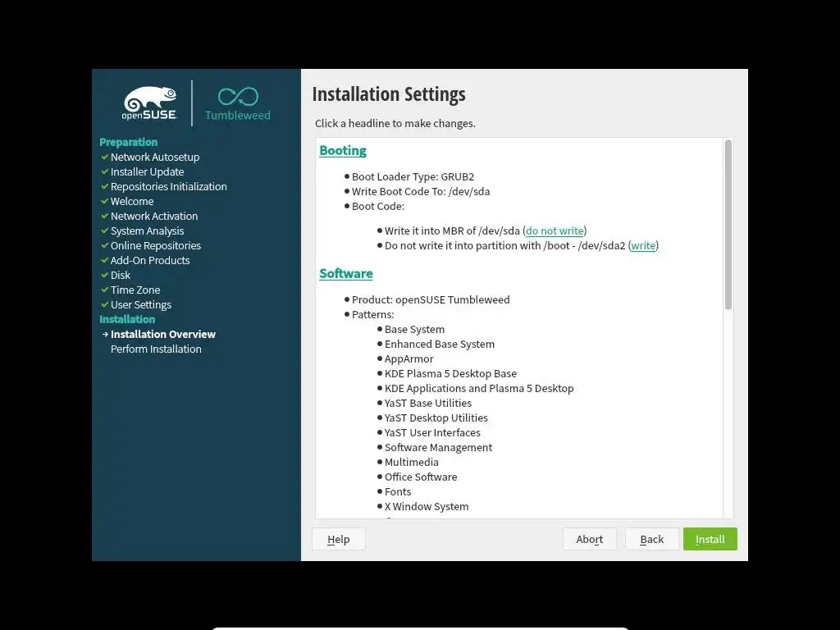The height and width of the screenshot is (630, 840).
Task: Click the Tumbleweed infinity logo
Action: tap(238, 104)
